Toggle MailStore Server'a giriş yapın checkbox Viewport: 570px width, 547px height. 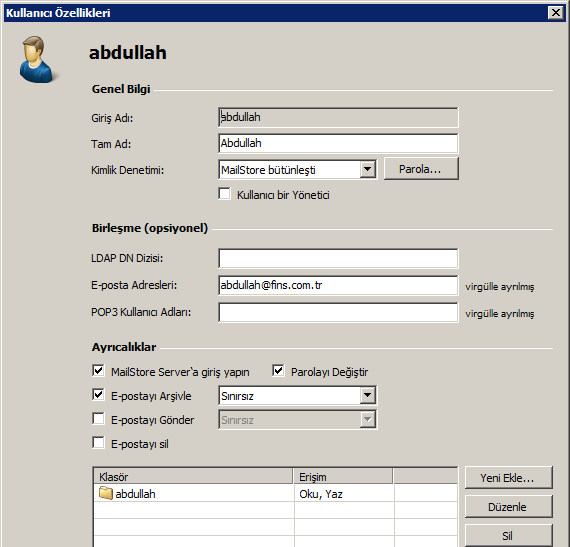click(x=98, y=371)
